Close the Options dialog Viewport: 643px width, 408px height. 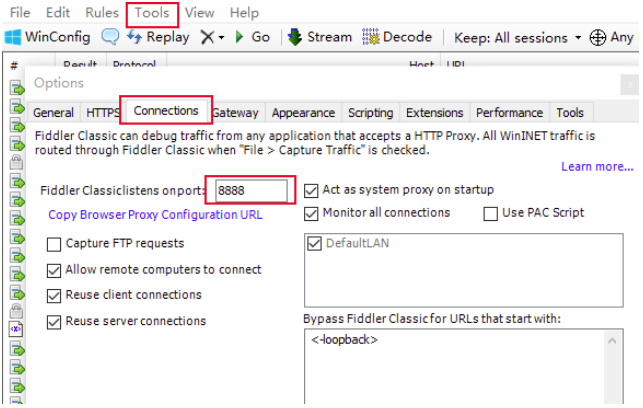pos(630,84)
